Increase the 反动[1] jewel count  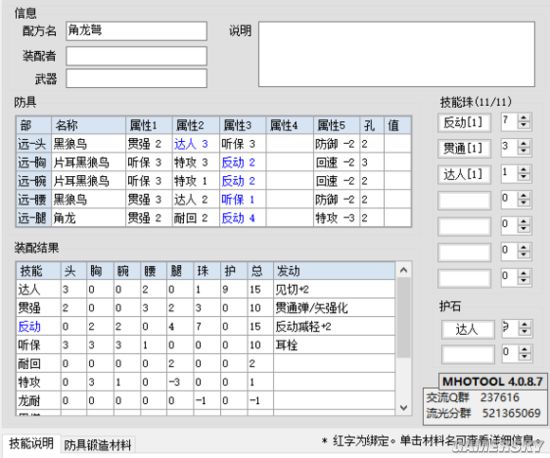click(524, 118)
